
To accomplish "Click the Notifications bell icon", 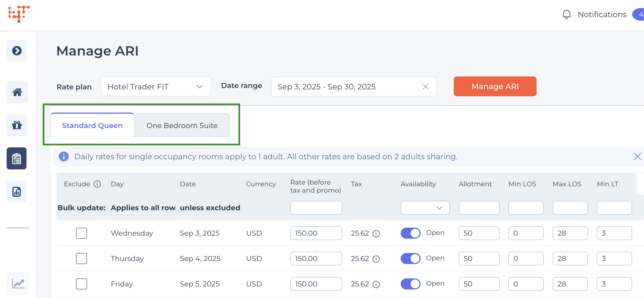I will (x=566, y=14).
